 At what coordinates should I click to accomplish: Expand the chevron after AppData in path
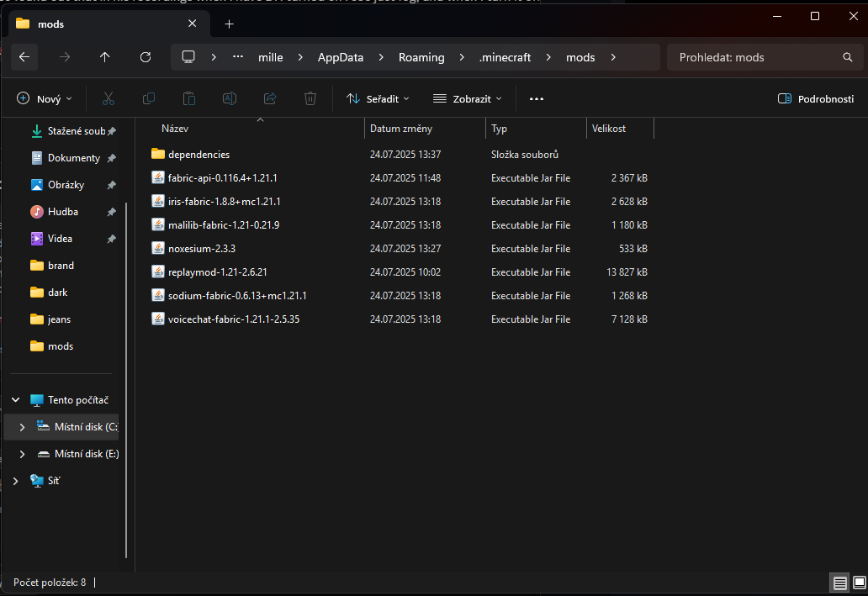381,57
